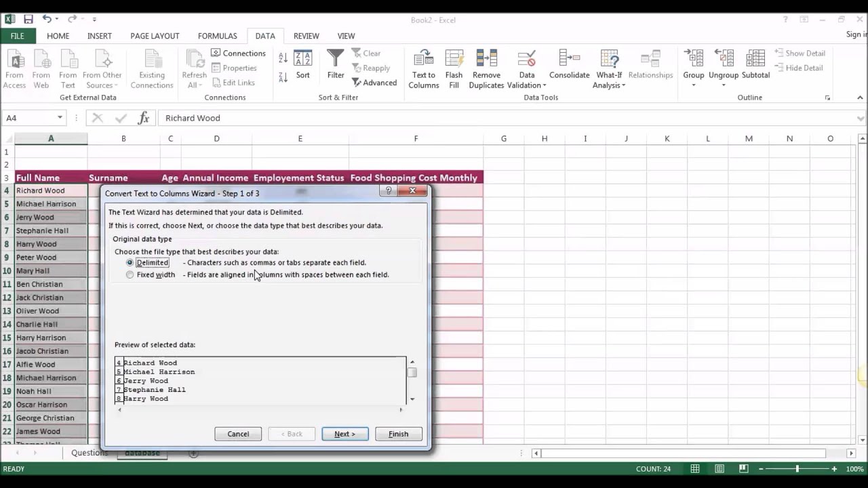The width and height of the screenshot is (868, 488).
Task: Click the Relationships ribbon icon
Action: (650, 65)
